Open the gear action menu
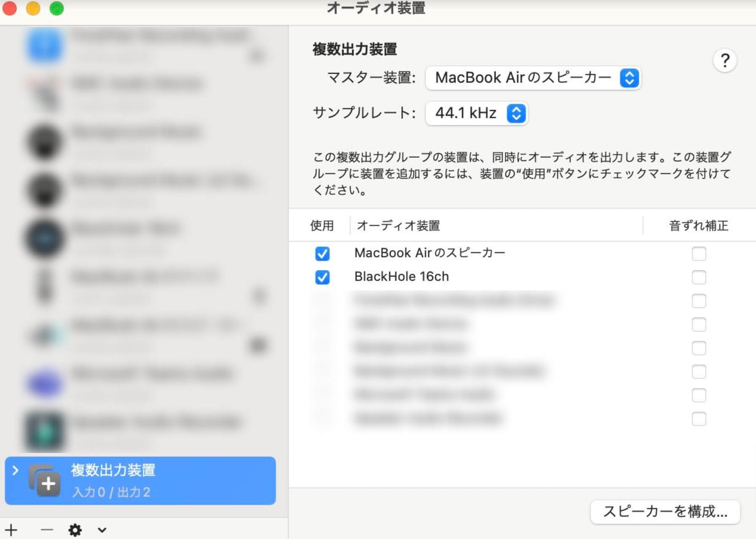 [75, 530]
